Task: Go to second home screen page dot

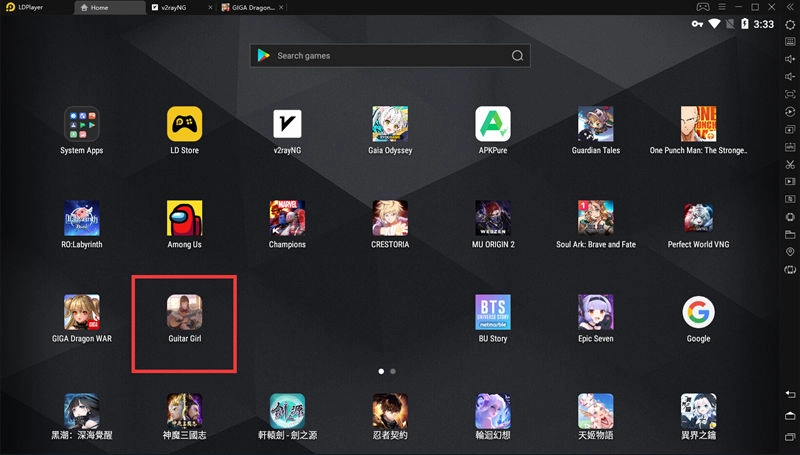Action: (x=393, y=371)
